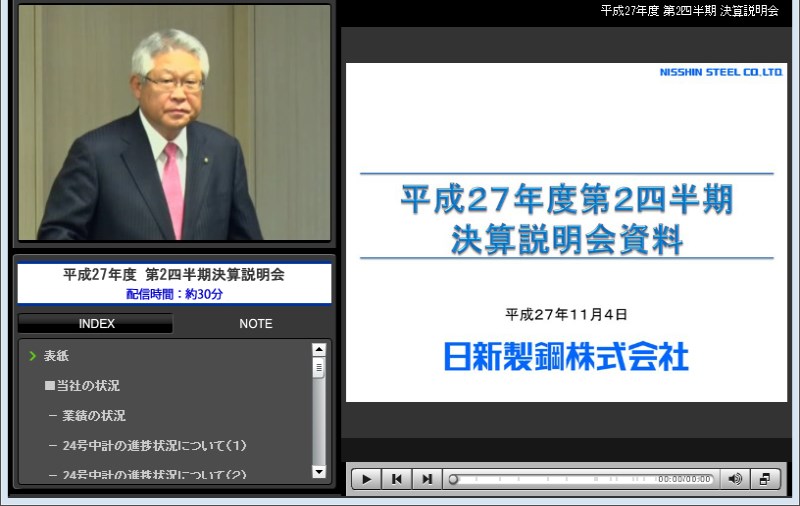The height and width of the screenshot is (506, 800).
Task: Click the 平成27年11月4日 date on slide
Action: (x=566, y=314)
